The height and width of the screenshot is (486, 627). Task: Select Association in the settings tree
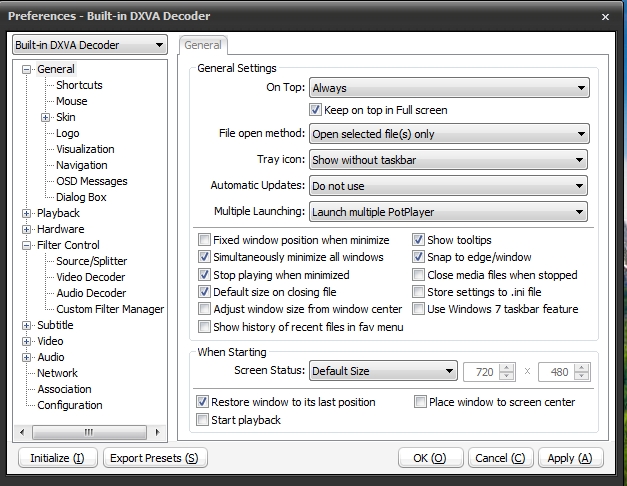pos(64,389)
